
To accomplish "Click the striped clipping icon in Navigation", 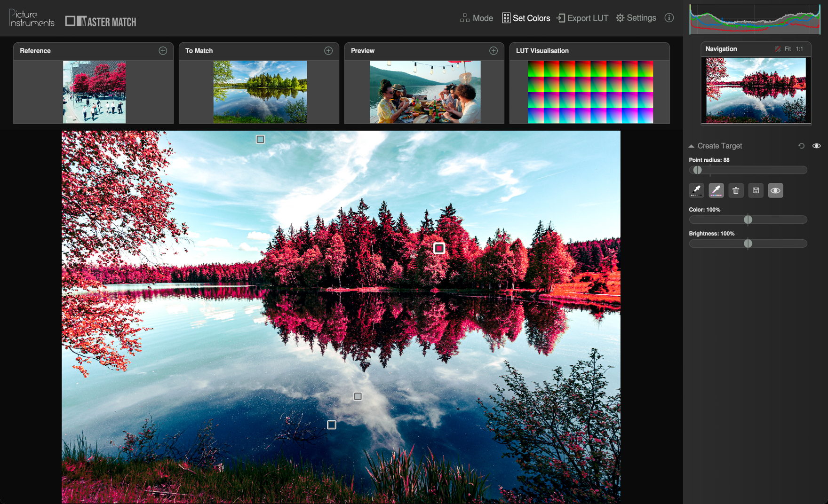I will (x=777, y=49).
